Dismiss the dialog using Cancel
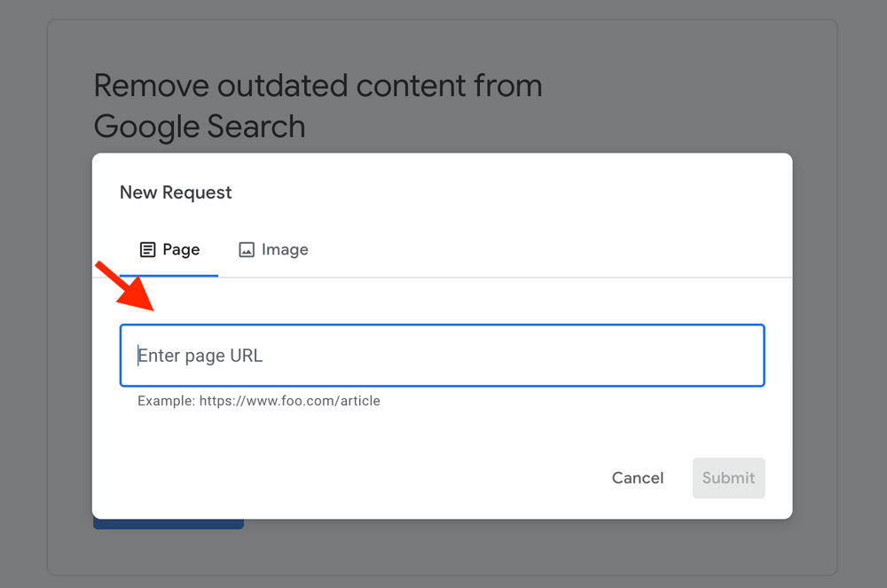Viewport: 887px width, 588px height. 637,477
